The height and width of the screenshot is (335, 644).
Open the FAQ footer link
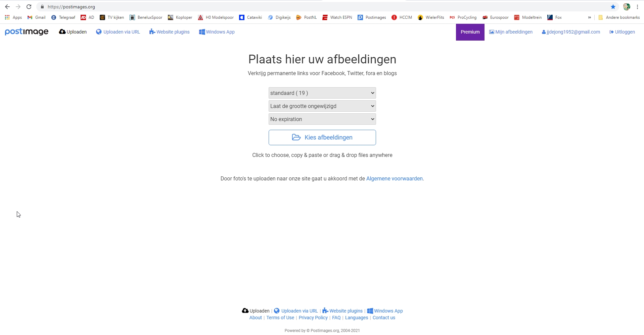(x=336, y=318)
